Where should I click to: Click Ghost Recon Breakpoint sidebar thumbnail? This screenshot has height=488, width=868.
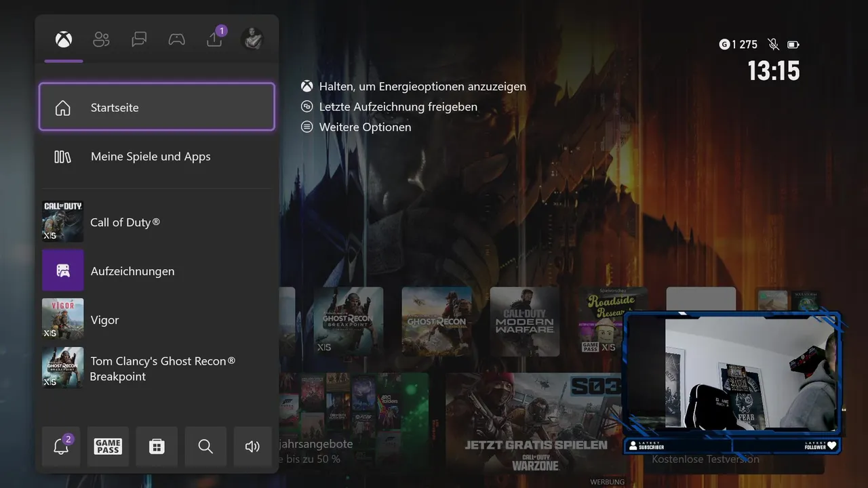[63, 368]
